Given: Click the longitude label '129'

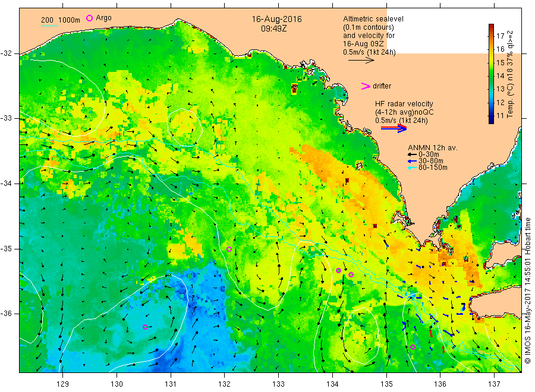Looking at the screenshot, I should (63, 384).
